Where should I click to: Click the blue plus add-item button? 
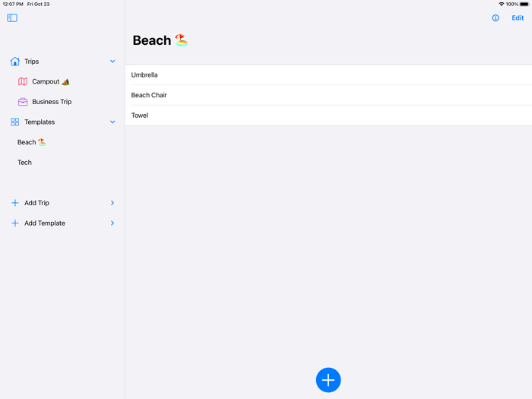pos(328,380)
